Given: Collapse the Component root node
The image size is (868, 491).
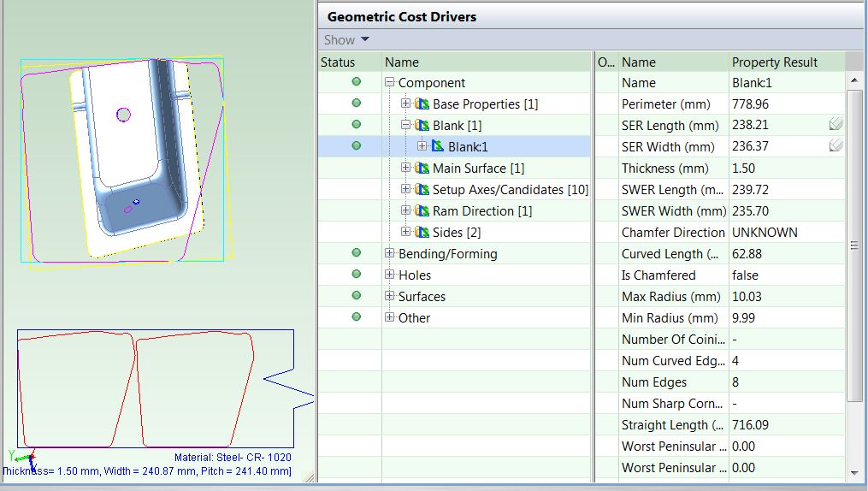Looking at the screenshot, I should coord(390,83).
